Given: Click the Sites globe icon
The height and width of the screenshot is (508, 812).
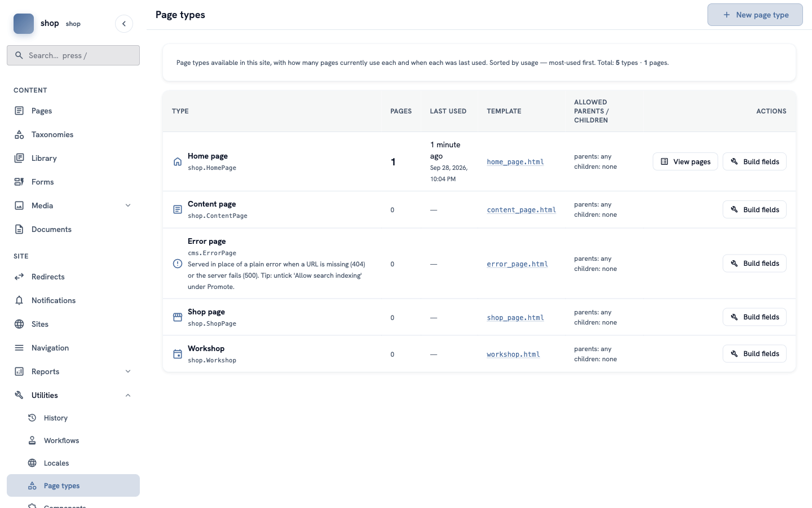Looking at the screenshot, I should click(19, 324).
